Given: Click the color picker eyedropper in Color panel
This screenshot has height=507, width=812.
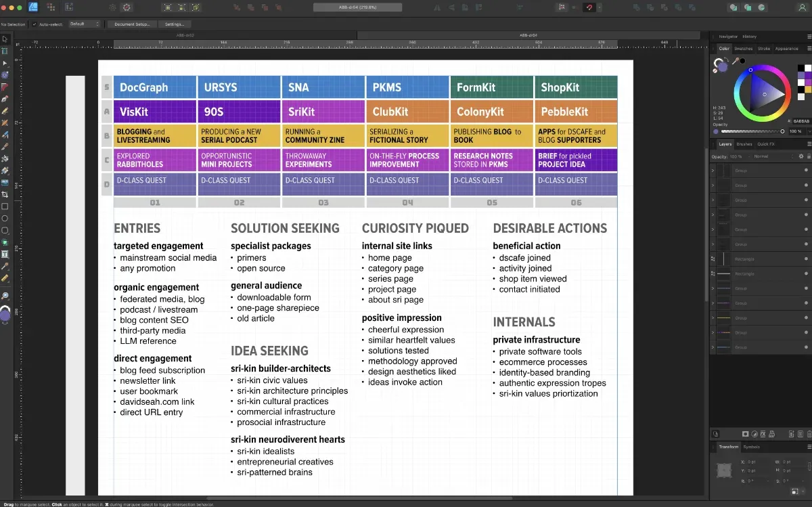Looking at the screenshot, I should [736, 62].
